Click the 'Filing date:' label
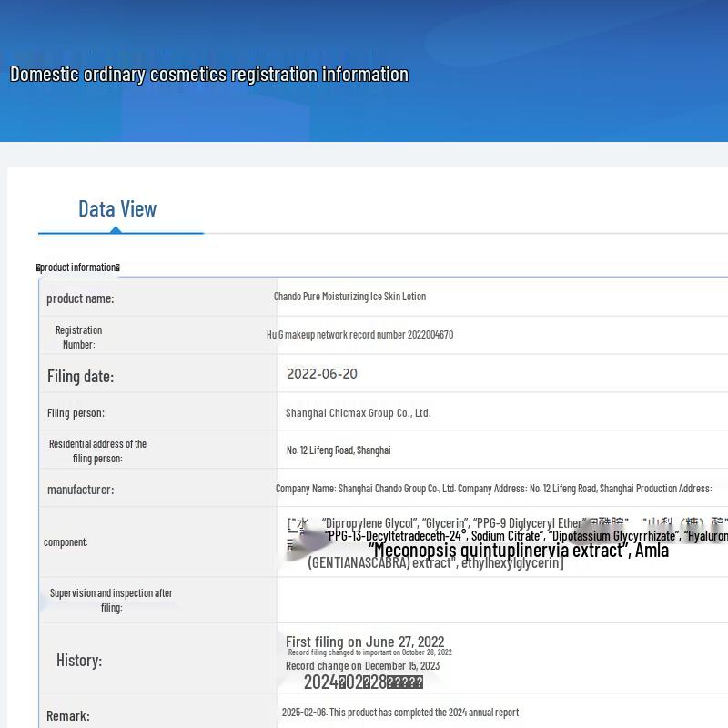The width and height of the screenshot is (728, 728). click(80, 376)
